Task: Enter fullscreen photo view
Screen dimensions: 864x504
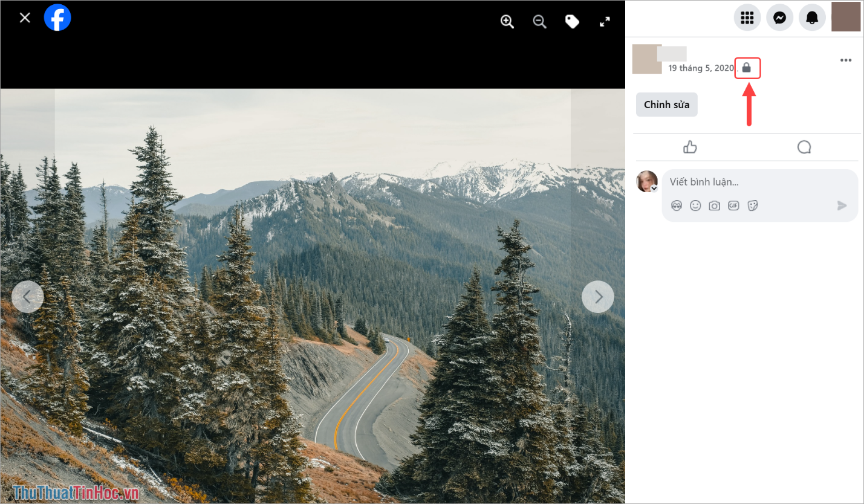Action: pyautogui.click(x=605, y=22)
